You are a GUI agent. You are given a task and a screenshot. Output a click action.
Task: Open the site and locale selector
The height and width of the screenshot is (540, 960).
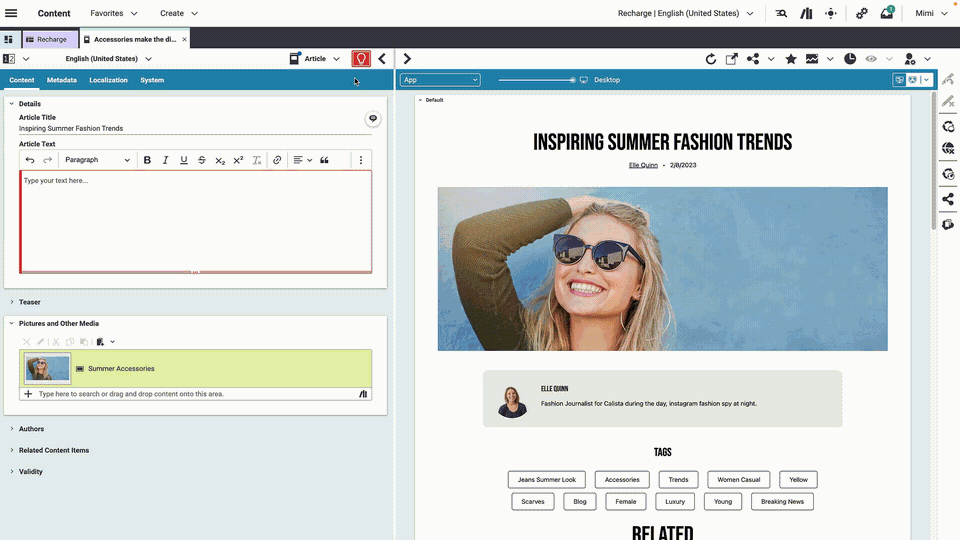click(x=685, y=13)
